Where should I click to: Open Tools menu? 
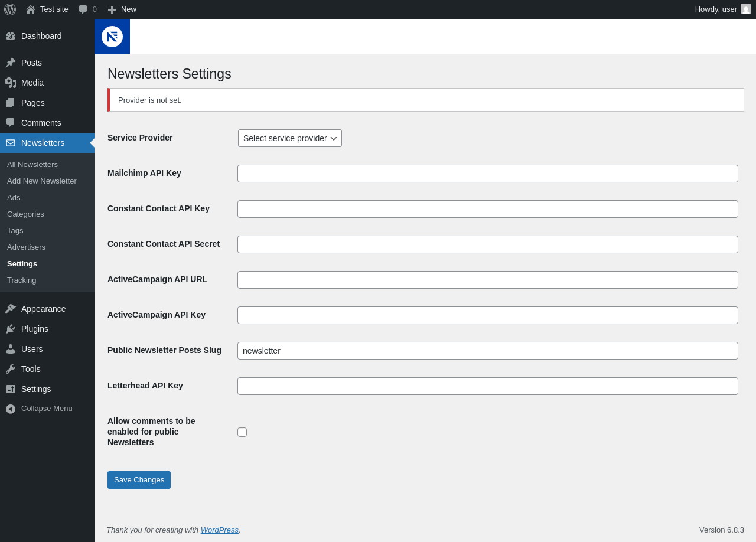coord(47,369)
